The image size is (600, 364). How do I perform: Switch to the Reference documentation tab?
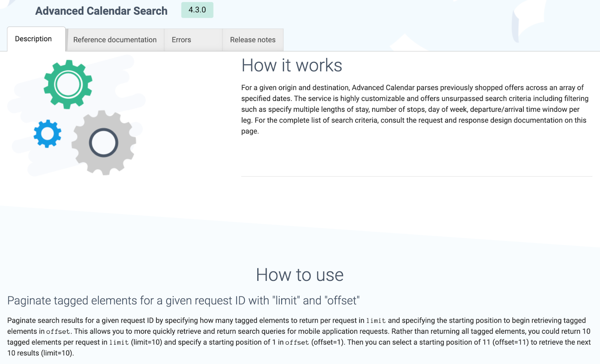(115, 39)
